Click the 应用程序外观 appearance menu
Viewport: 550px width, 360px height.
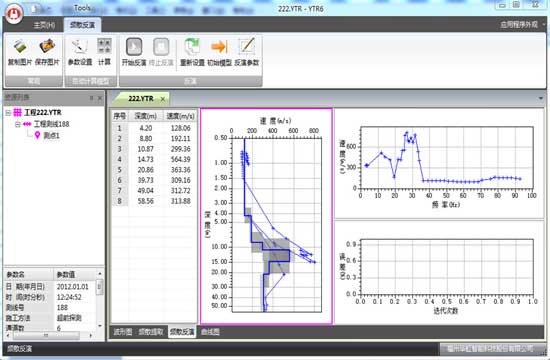pyautogui.click(x=519, y=25)
